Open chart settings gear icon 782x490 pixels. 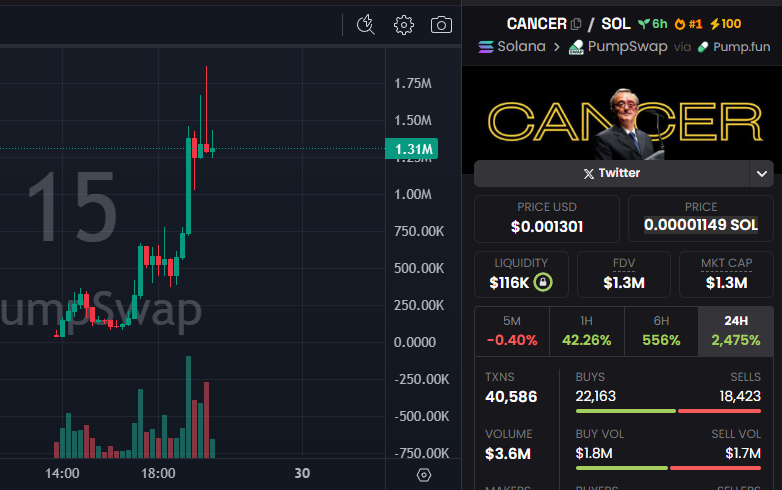(403, 24)
